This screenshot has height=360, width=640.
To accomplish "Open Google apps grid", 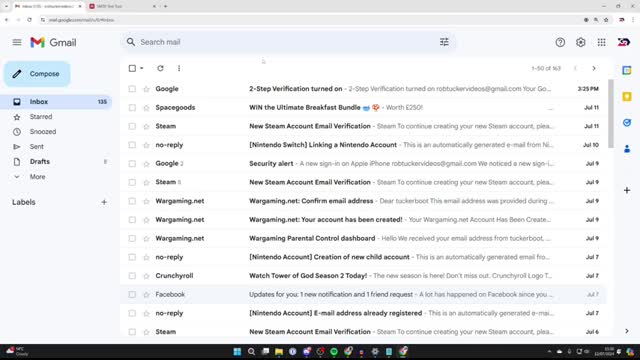I will click(x=601, y=42).
